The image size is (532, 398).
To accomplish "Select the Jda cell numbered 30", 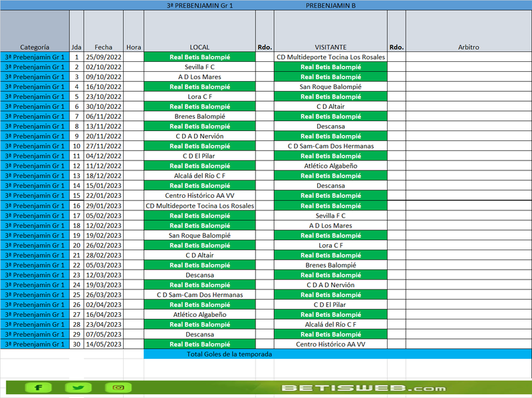I will click(76, 344).
